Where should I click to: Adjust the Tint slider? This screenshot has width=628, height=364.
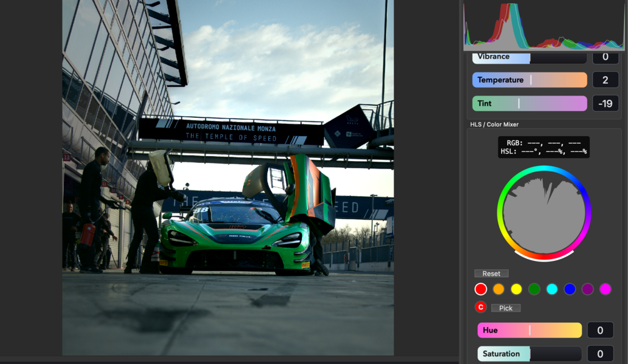tap(529, 104)
